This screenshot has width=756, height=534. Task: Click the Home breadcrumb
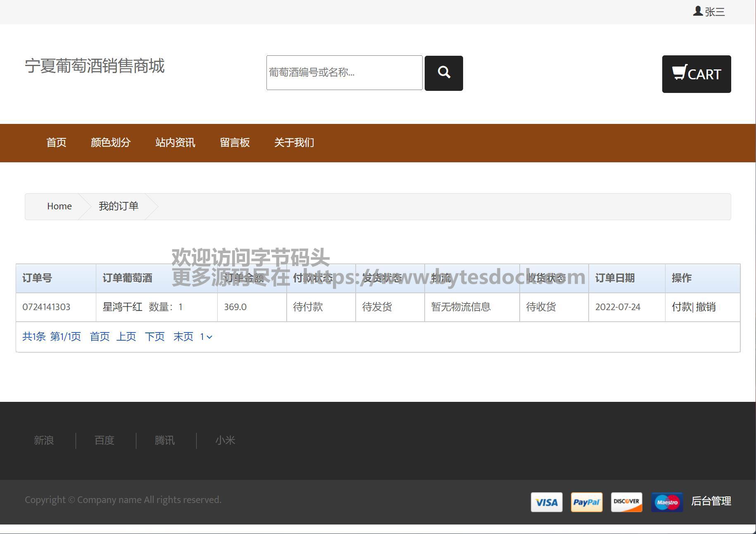pyautogui.click(x=59, y=206)
